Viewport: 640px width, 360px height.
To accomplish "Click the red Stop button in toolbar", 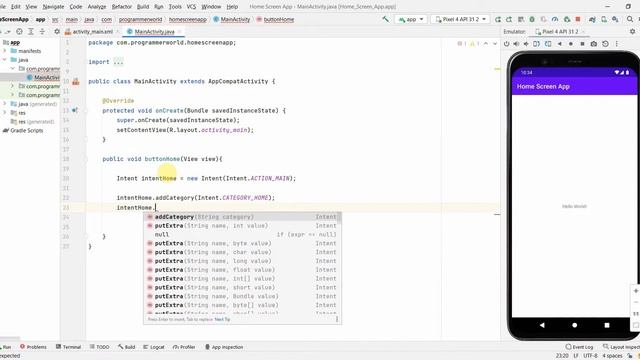I will click(x=578, y=19).
